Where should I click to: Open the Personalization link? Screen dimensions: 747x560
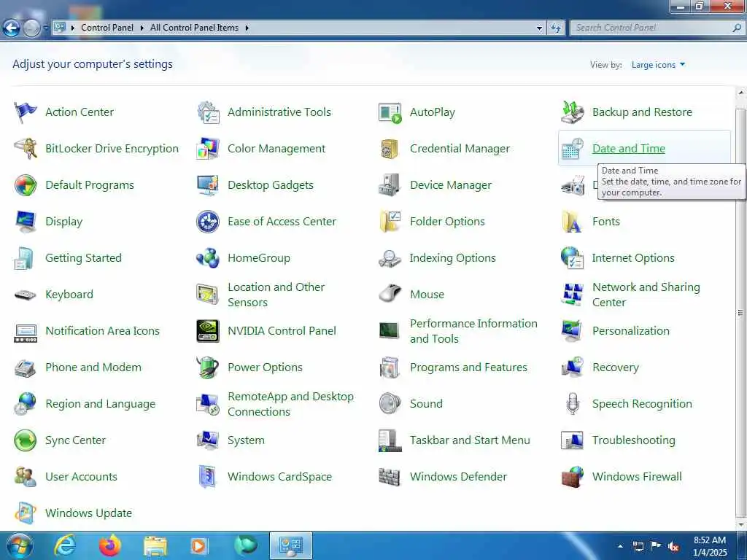tap(631, 330)
